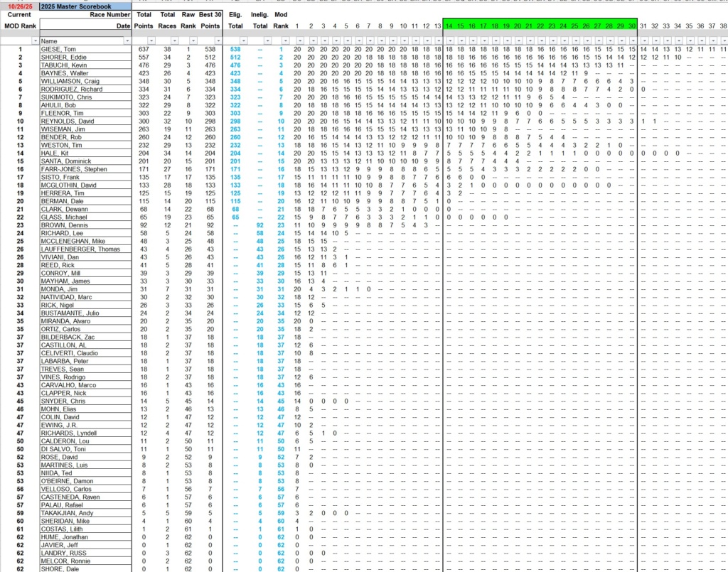Expand the Total Races column filter
Image resolution: width=728 pixels, height=572 pixels.
coord(174,41)
